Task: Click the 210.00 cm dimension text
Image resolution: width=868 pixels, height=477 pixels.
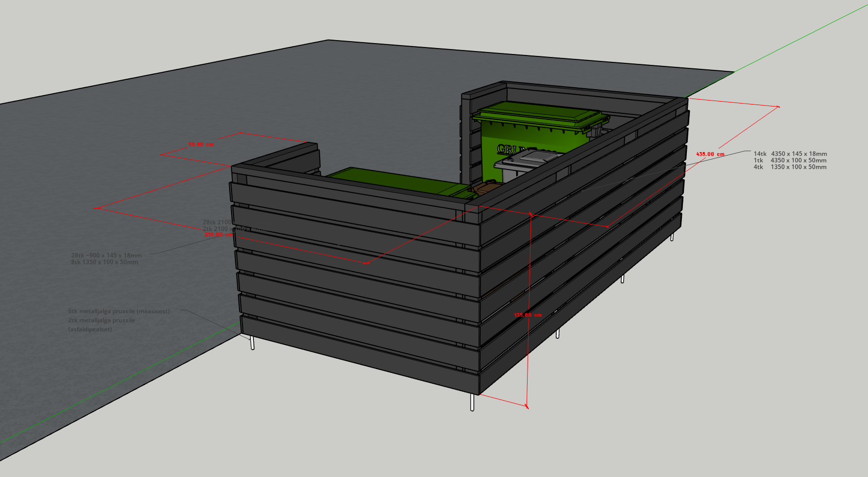Action: point(218,234)
